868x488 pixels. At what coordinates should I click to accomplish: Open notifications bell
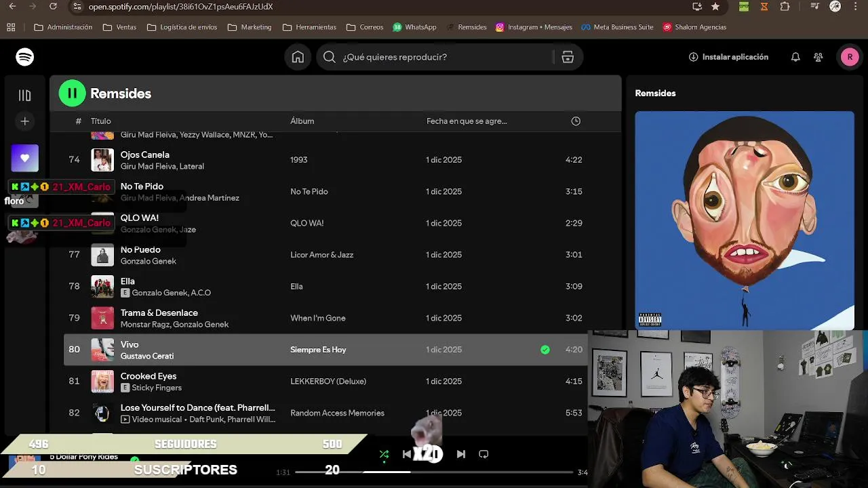[x=795, y=57]
